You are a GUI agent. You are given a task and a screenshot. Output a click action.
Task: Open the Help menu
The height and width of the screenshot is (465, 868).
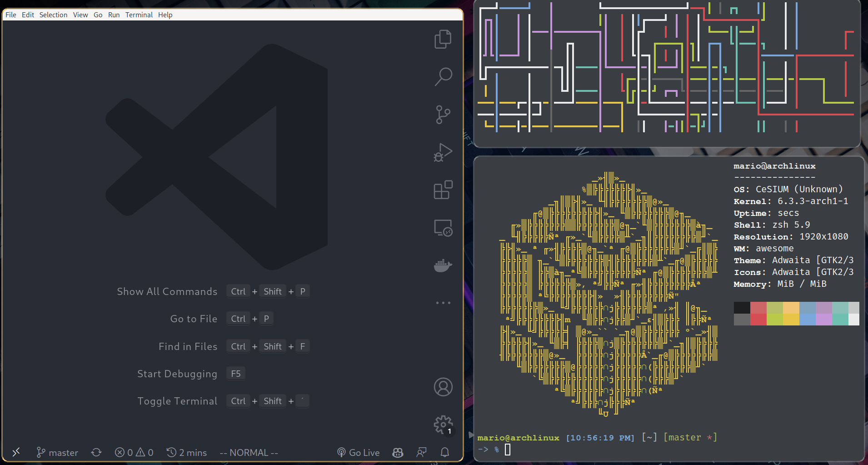165,15
